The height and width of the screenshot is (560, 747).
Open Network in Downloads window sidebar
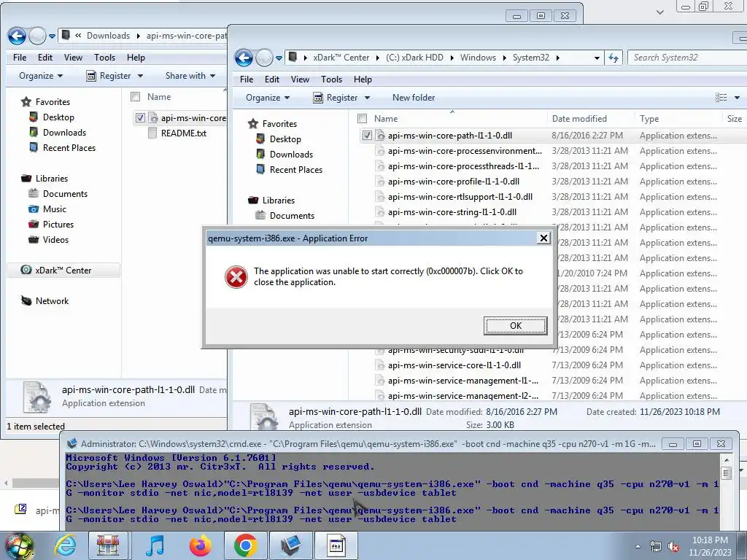coord(52,301)
